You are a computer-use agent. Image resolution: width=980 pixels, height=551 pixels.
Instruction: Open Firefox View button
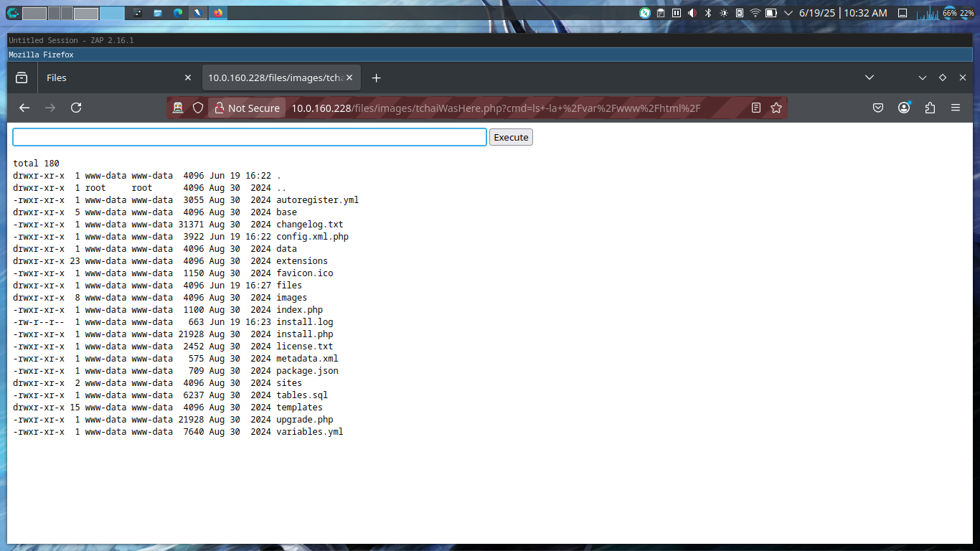(22, 77)
